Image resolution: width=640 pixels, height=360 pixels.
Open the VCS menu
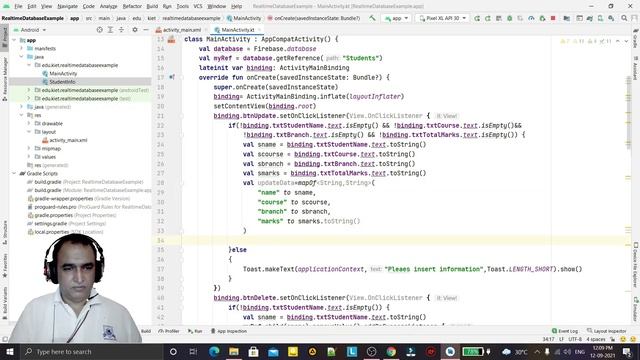coord(198,6)
